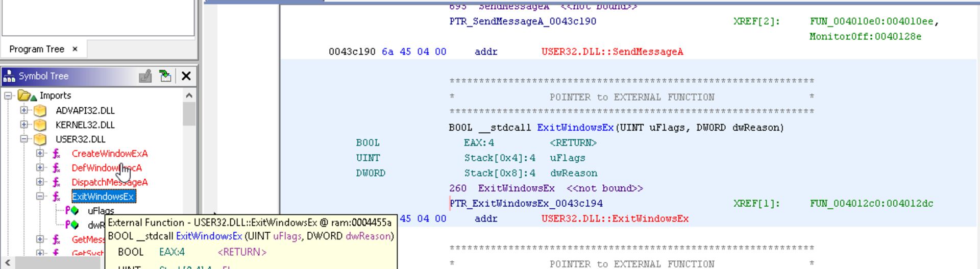980x269 pixels.
Task: Collapse the Imports folder node
Action: click(8, 95)
